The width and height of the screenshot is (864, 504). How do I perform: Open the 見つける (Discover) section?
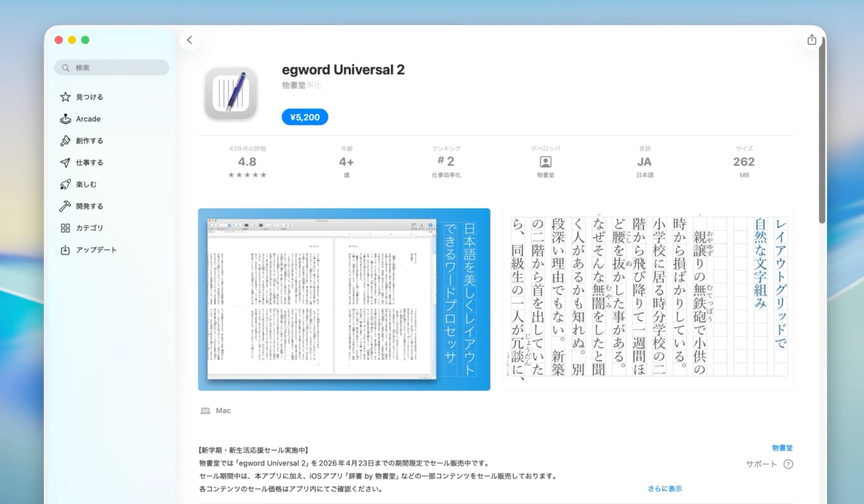[88, 96]
